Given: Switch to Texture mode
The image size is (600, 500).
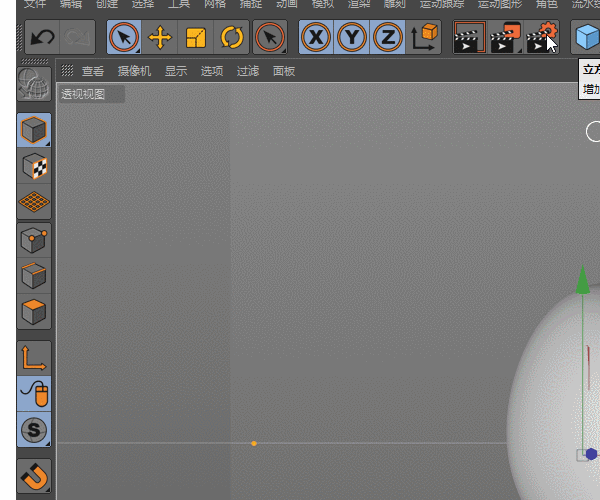Looking at the screenshot, I should pyautogui.click(x=34, y=166).
